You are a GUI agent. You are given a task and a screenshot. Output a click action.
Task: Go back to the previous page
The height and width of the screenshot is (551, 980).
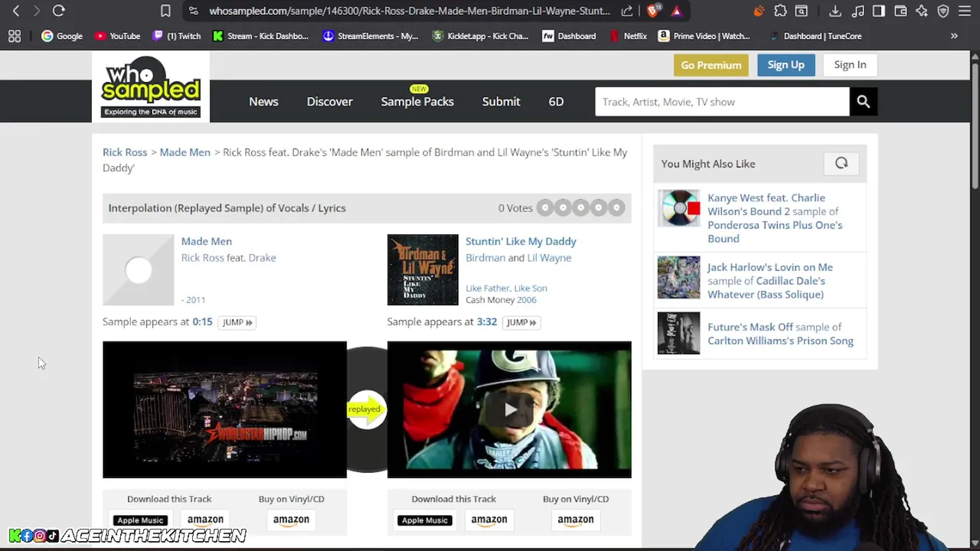(x=16, y=11)
